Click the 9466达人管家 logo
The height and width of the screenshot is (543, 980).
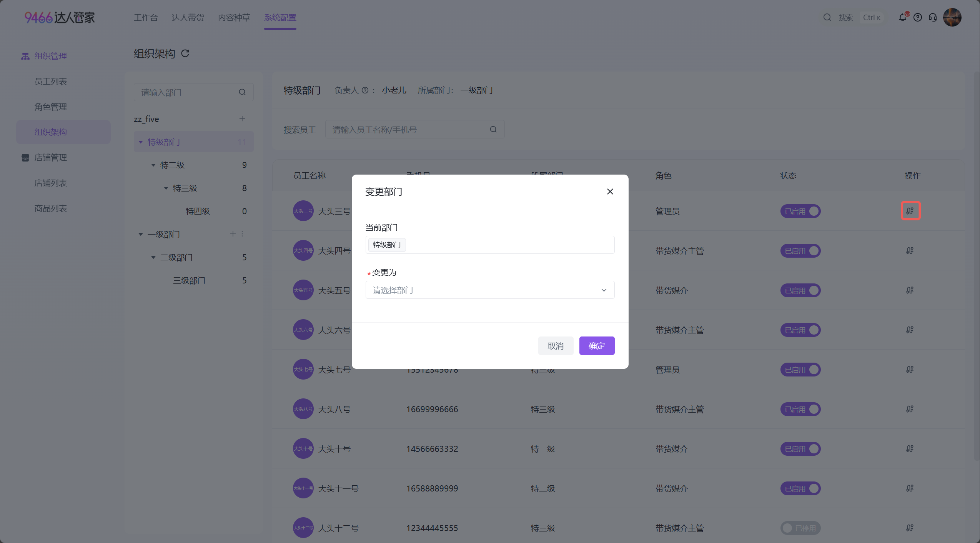[x=60, y=17]
